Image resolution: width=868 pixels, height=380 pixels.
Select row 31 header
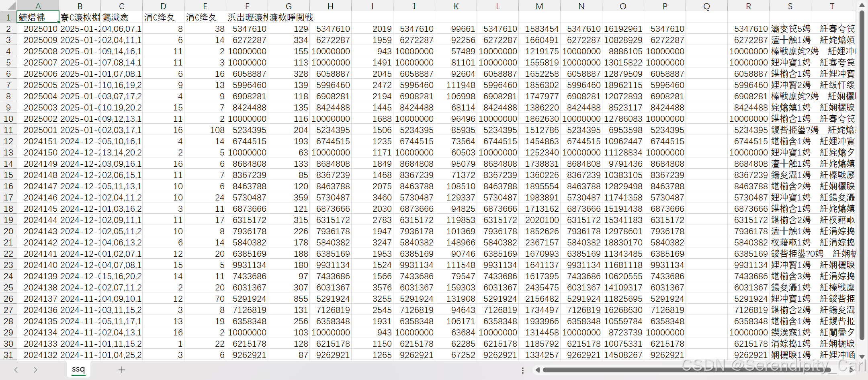8,355
